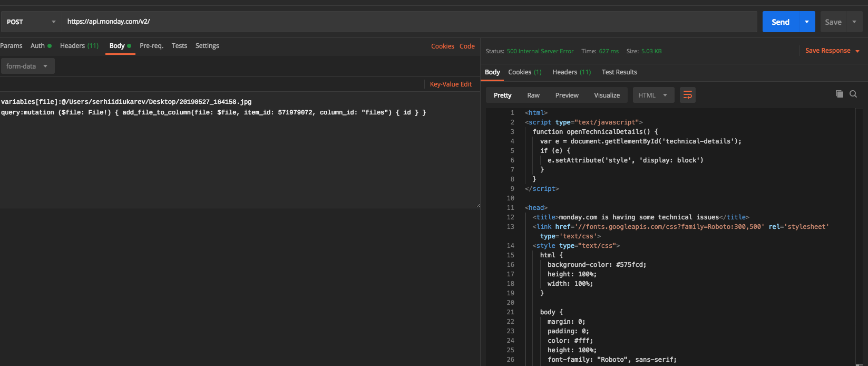Click the monday.com title tag line
The height and width of the screenshot is (366, 868).
point(641,217)
